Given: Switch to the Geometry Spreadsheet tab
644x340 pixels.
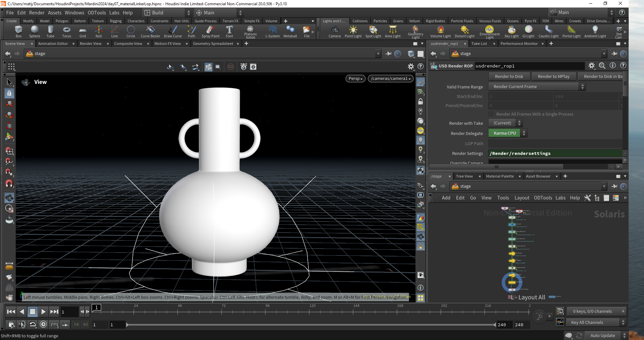Looking at the screenshot, I should [x=213, y=44].
